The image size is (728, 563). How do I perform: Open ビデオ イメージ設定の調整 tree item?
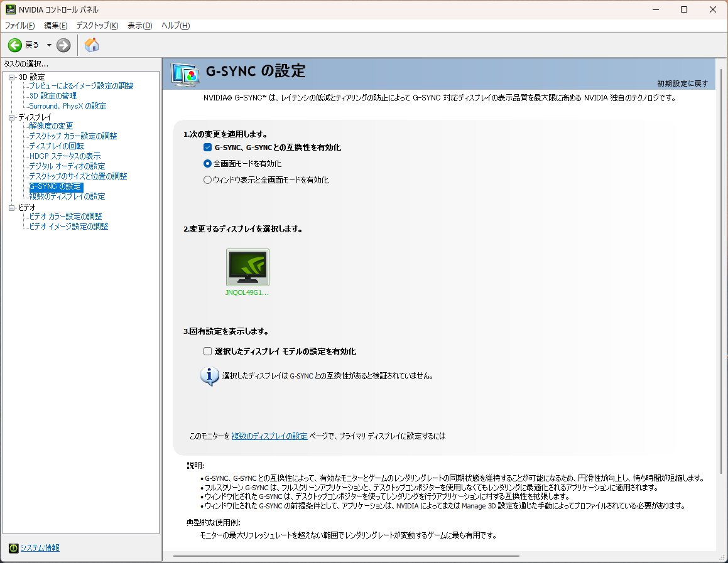point(68,227)
